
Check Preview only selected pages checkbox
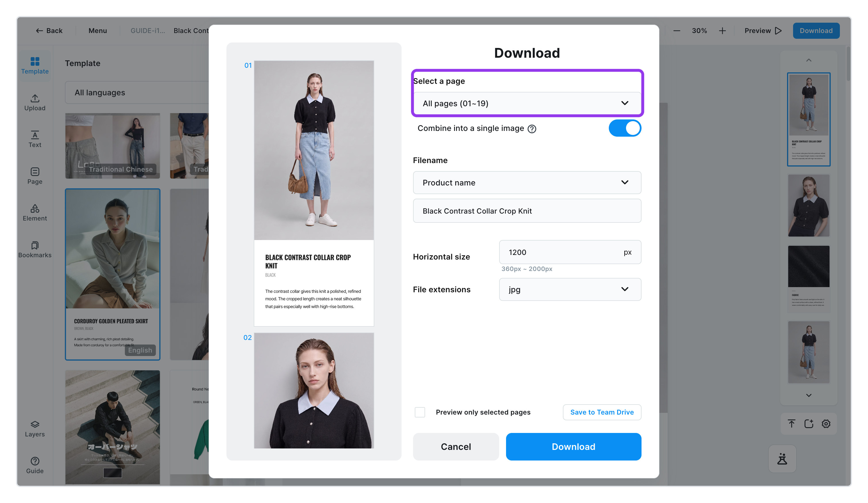click(420, 412)
